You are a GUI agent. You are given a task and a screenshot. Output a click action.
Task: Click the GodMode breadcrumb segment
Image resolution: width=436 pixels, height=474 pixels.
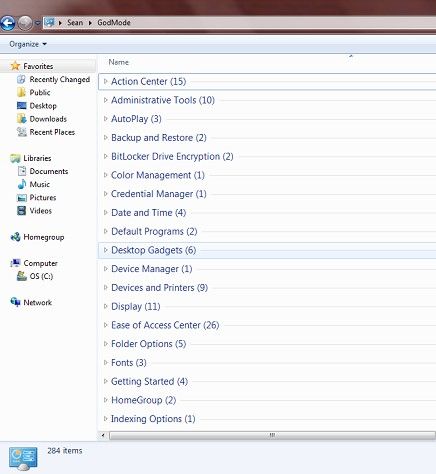tap(114, 23)
